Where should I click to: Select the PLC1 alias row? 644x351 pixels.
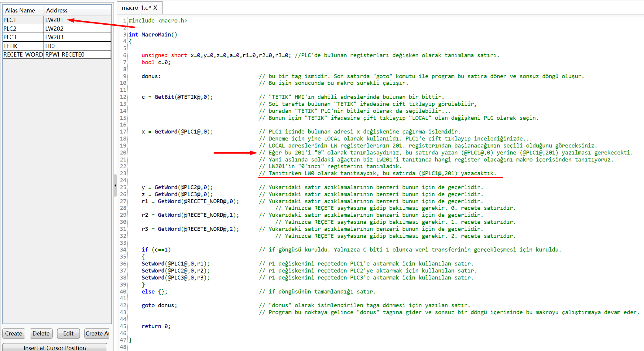(23, 20)
